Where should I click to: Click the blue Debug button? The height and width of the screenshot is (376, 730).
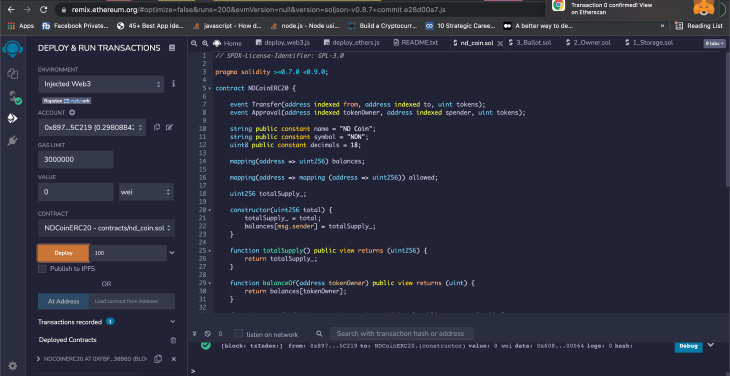pos(688,346)
